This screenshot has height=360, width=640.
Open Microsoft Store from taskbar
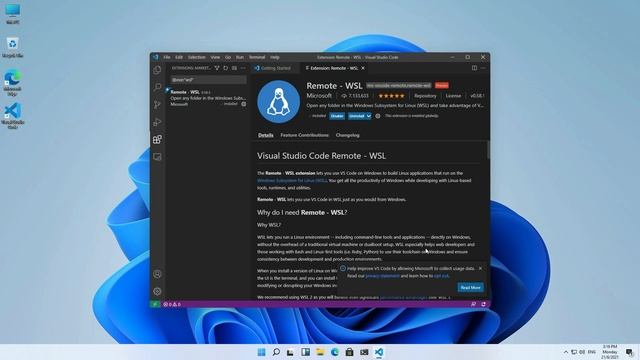[x=349, y=352]
